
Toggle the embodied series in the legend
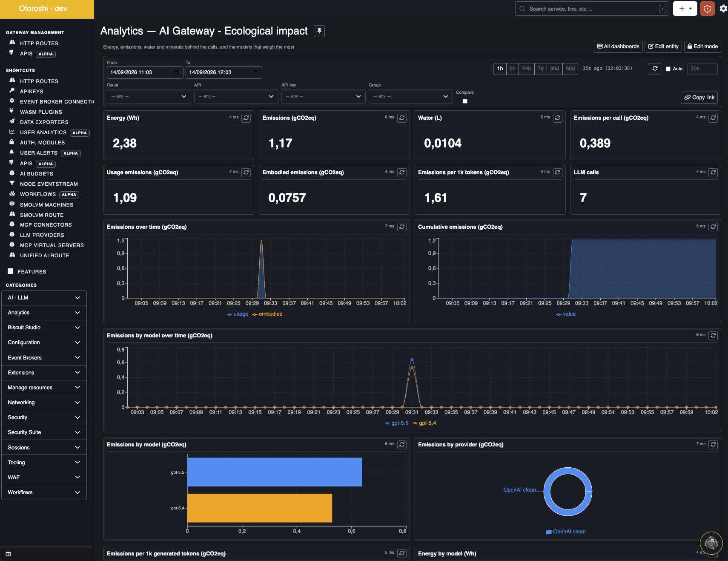[267, 314]
